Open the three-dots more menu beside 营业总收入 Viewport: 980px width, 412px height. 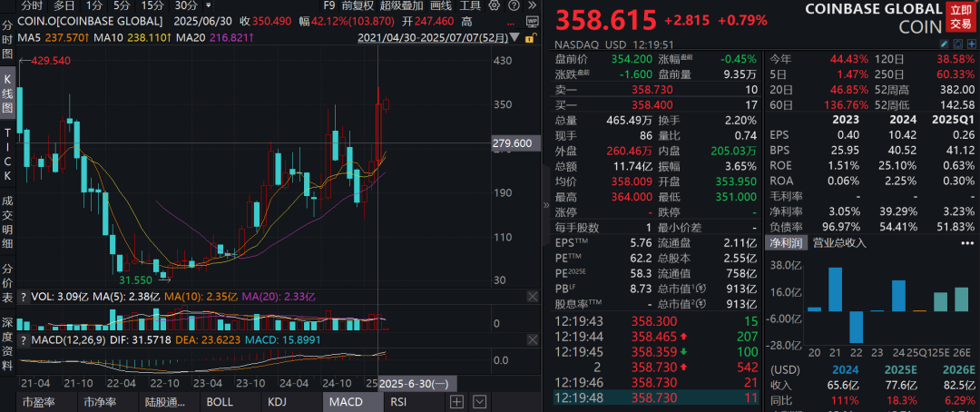tap(967, 242)
